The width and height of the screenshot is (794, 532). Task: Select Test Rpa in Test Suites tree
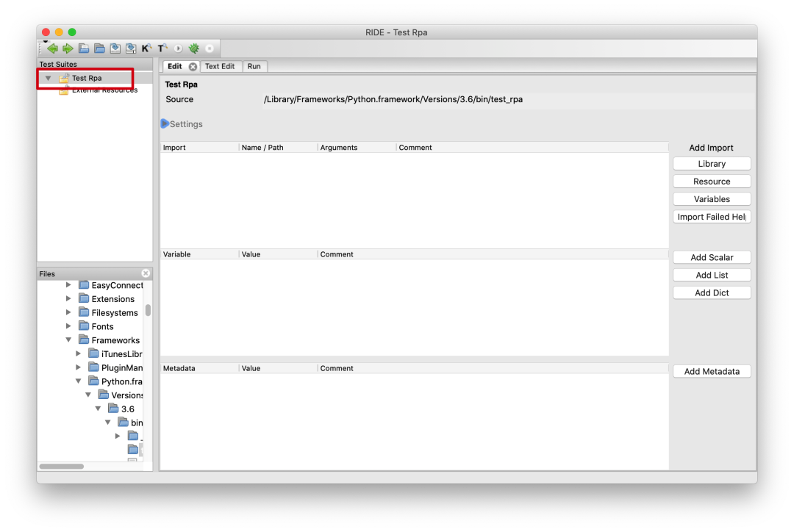tap(87, 79)
